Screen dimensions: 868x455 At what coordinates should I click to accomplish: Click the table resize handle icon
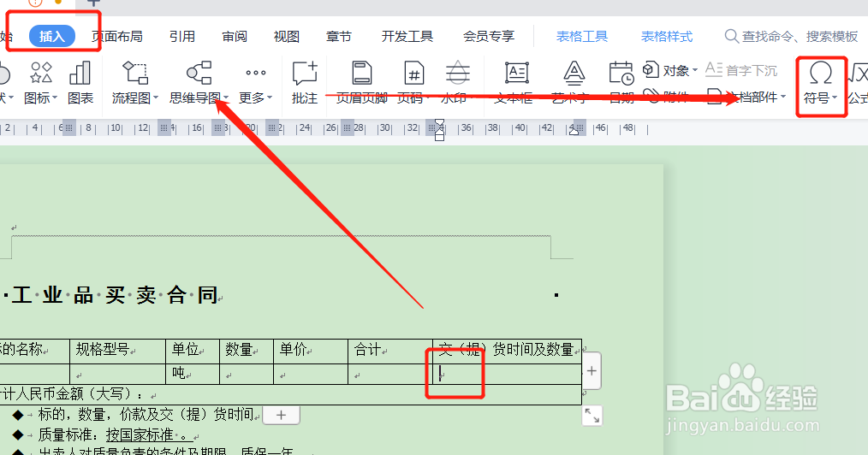tap(592, 416)
